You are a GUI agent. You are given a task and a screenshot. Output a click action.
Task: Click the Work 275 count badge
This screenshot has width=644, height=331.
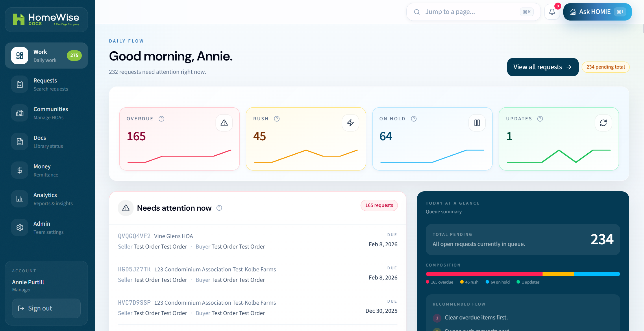[x=74, y=56]
